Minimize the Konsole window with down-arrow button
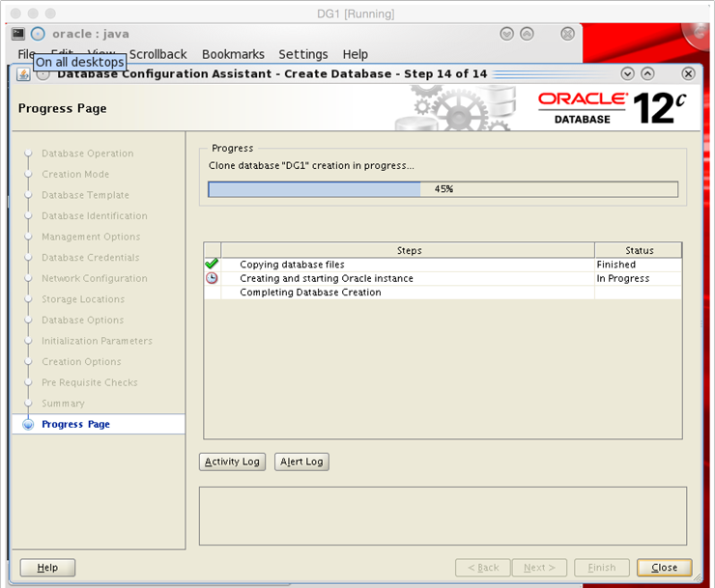This screenshot has height=588, width=715. tap(506, 34)
